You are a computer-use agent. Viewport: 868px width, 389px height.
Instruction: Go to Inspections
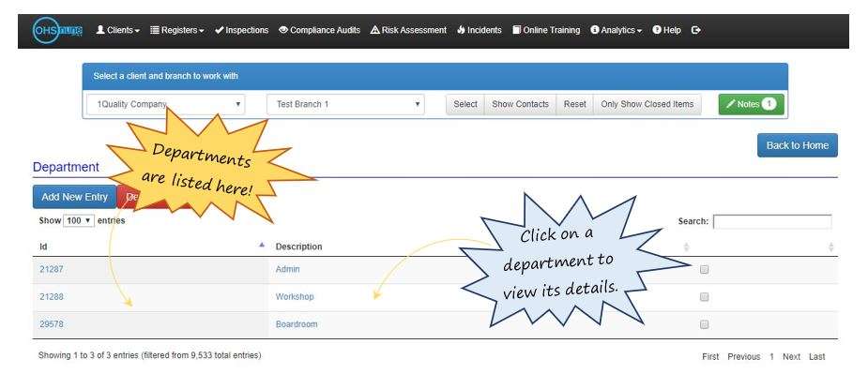click(241, 30)
